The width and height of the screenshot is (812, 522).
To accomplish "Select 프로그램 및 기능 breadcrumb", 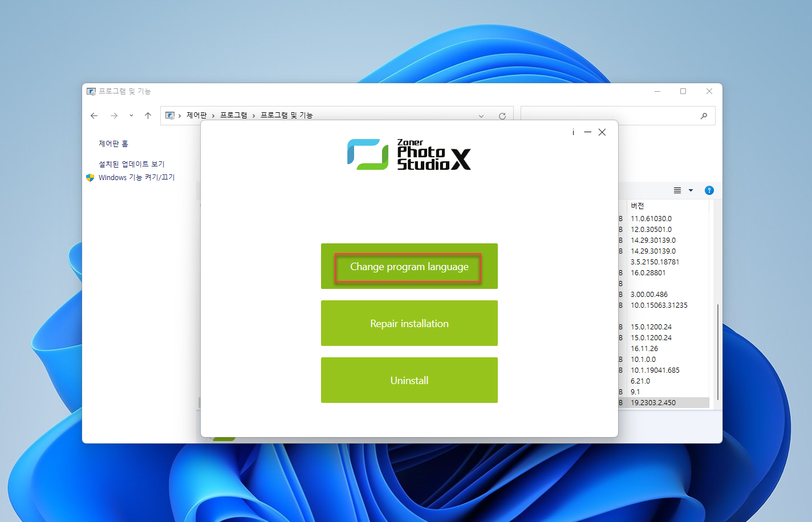I will coord(287,115).
